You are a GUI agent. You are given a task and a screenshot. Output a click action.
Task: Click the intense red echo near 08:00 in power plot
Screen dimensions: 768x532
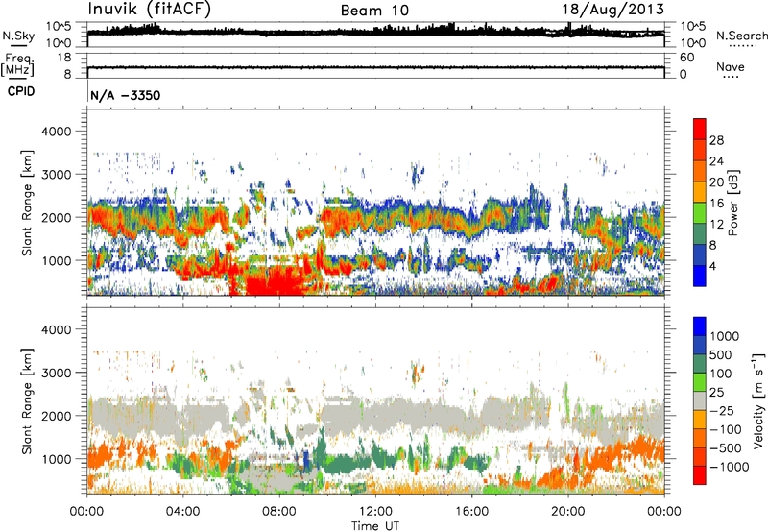pyautogui.click(x=275, y=281)
